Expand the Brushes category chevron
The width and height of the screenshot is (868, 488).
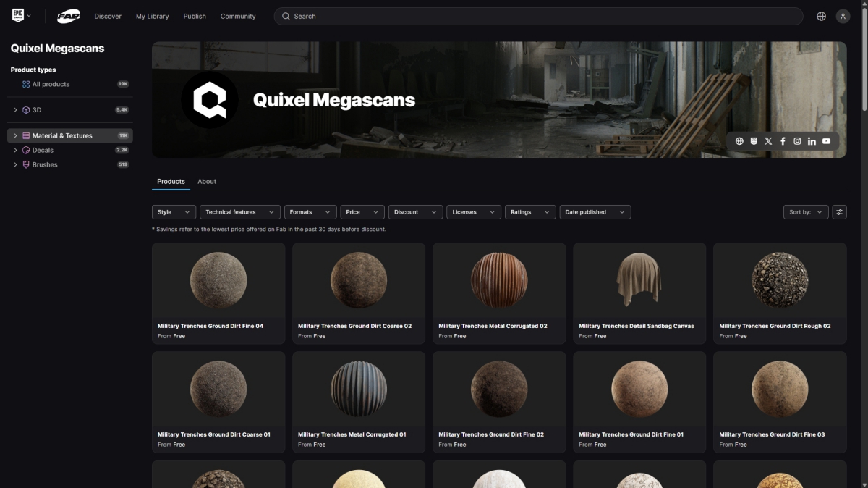(x=16, y=165)
